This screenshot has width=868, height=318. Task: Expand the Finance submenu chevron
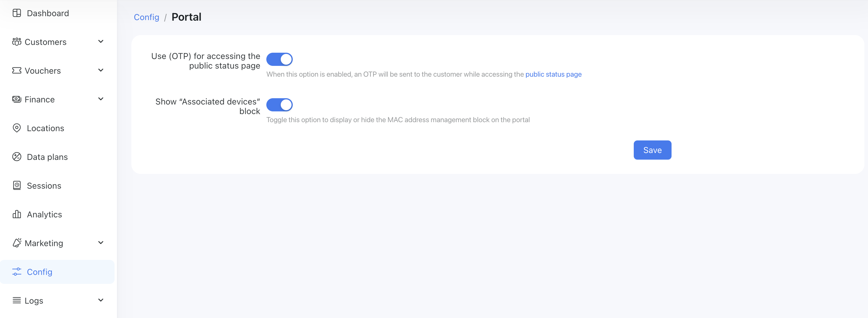point(100,99)
